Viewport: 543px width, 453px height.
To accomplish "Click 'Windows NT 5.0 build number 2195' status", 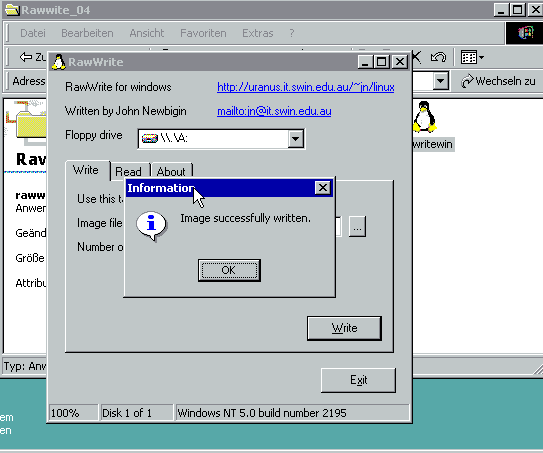I will [x=262, y=413].
